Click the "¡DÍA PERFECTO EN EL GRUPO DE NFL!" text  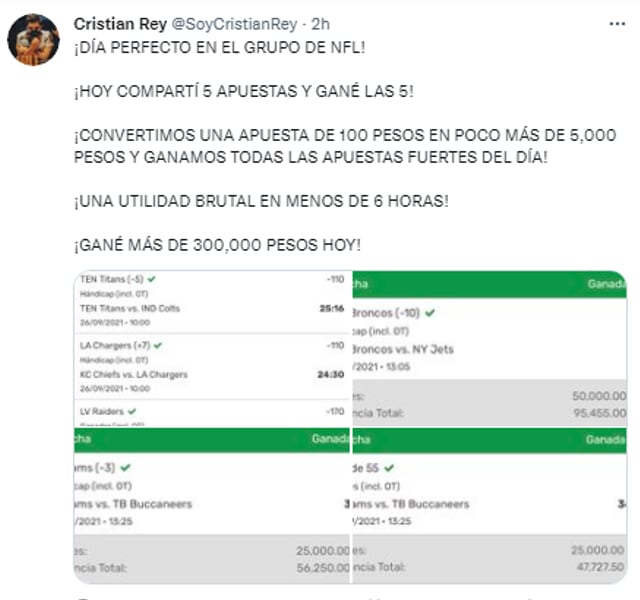pyautogui.click(x=208, y=47)
